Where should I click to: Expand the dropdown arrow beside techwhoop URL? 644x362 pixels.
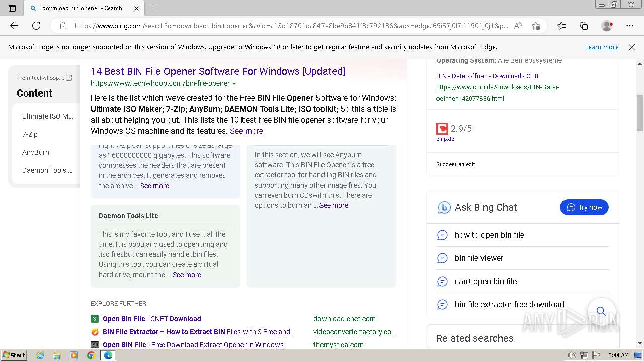pos(234,84)
